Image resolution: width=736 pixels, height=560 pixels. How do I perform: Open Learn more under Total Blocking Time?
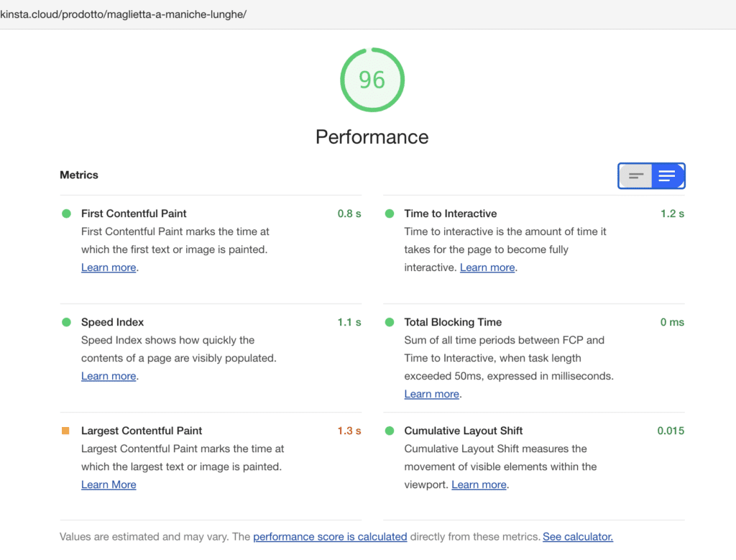coord(431,394)
